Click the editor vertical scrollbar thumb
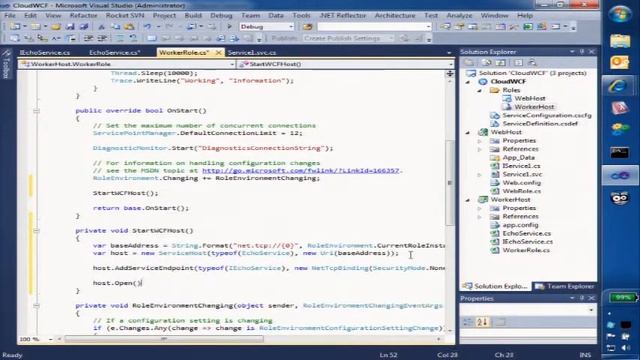The width and height of the screenshot is (640, 360). (450, 183)
